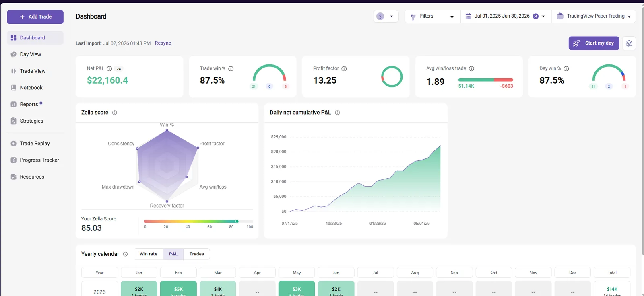Click the Notebook icon

[13, 88]
